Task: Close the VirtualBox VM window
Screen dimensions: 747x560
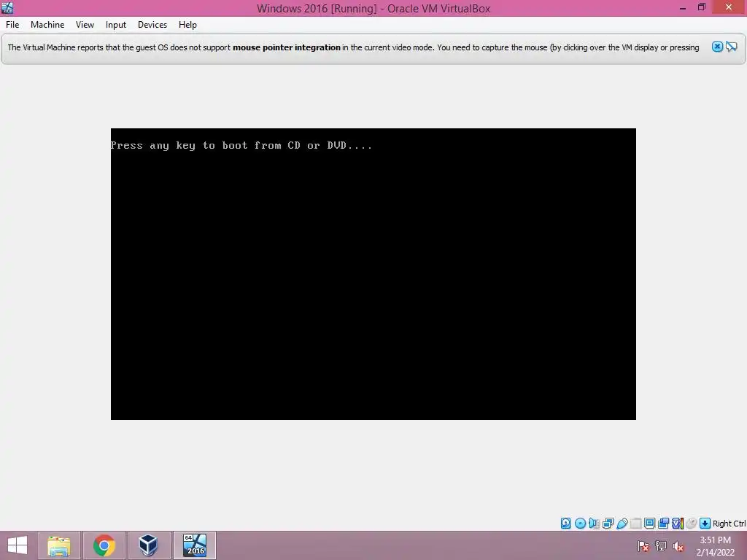Action: tap(729, 7)
